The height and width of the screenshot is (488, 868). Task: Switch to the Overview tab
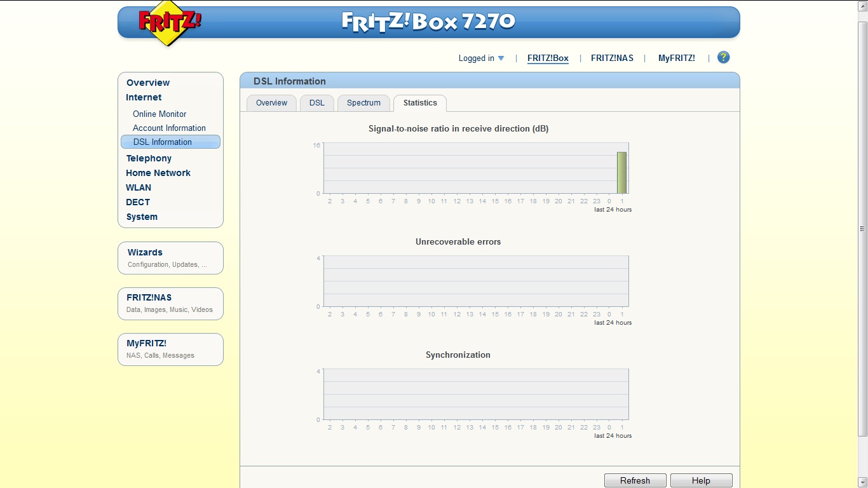(271, 103)
